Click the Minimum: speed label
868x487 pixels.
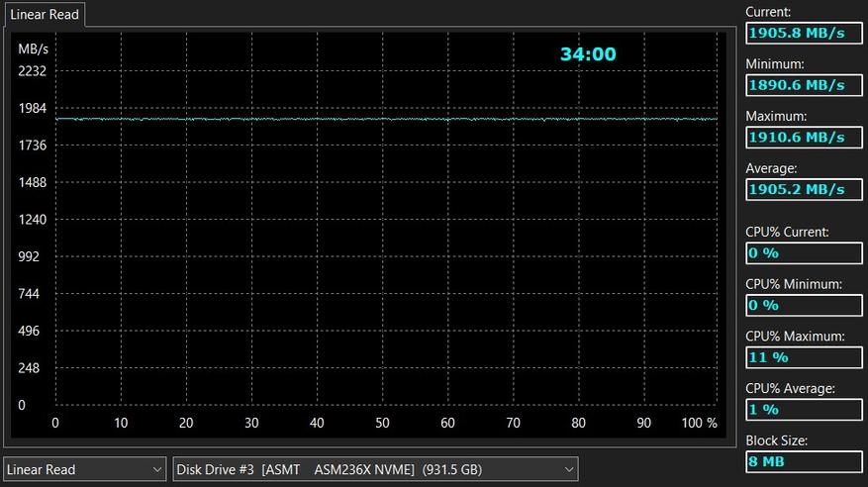pos(774,63)
